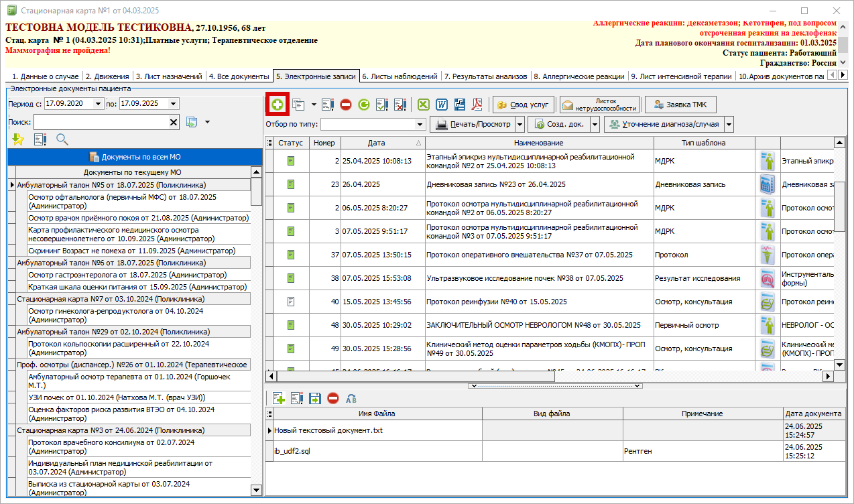This screenshot has height=504, width=854.
Task: Switch to tab 1. Данные о случае
Action: coord(45,76)
